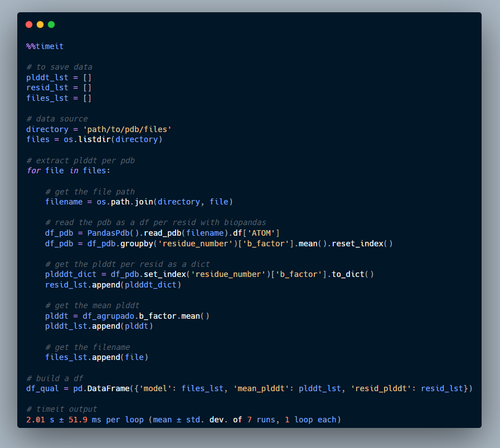
Task: Click the plddt_lst.append(plddt) line
Action: click(99, 326)
